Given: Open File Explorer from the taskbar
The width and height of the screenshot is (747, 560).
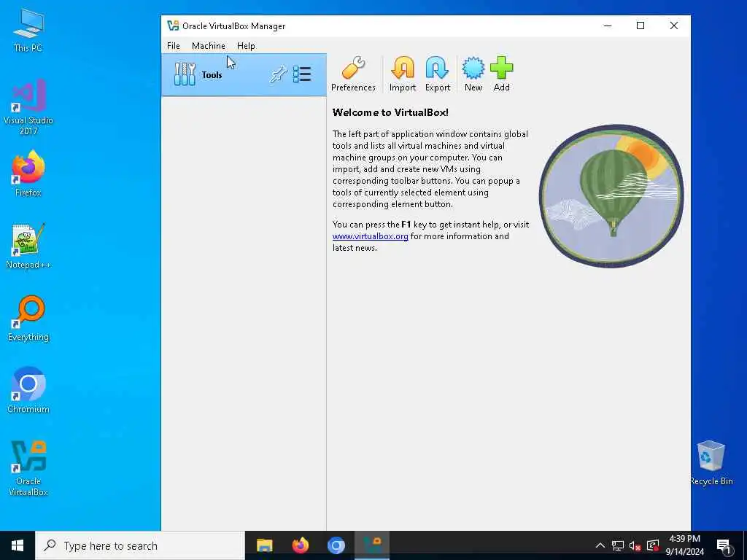Looking at the screenshot, I should point(264,545).
